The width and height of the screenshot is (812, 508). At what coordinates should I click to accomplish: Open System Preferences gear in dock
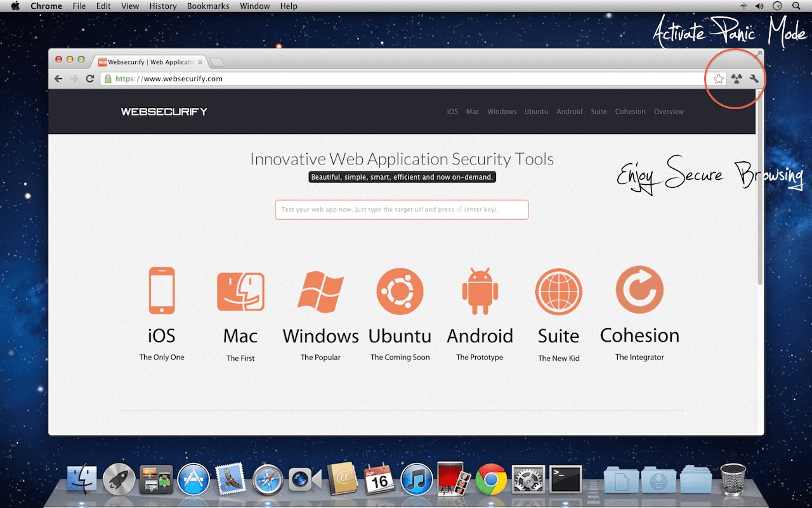tap(528, 479)
